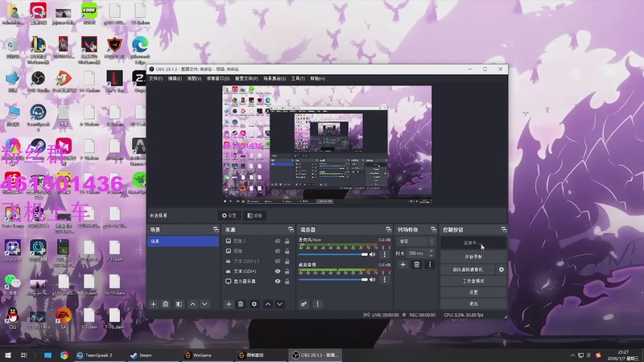Viewport: 644px width, 362px height.
Task: Hide the 文本 (GDI+) source via eye icon
Action: [278, 271]
